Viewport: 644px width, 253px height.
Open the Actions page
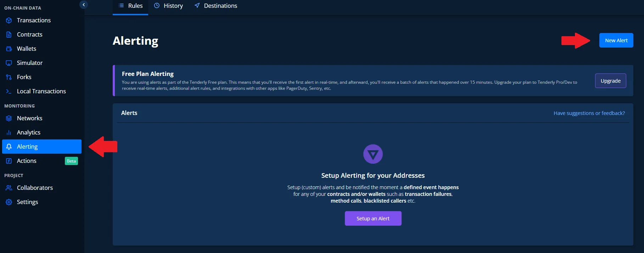pyautogui.click(x=42, y=161)
